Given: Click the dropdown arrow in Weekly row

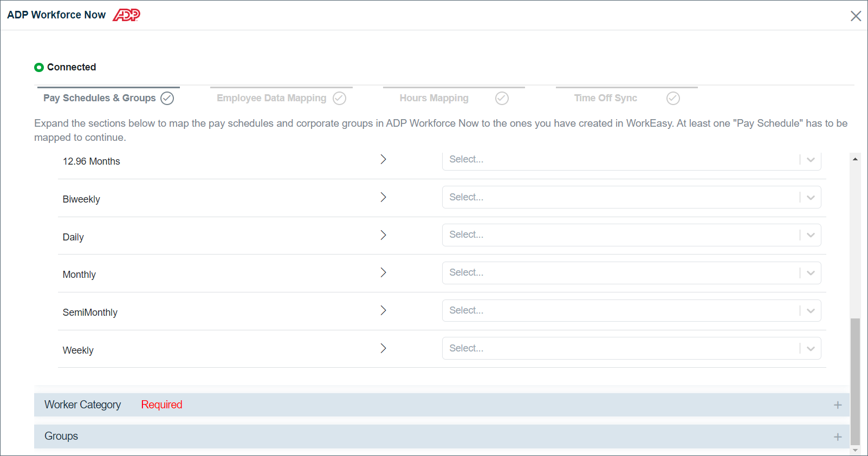Looking at the screenshot, I should click(x=811, y=349).
